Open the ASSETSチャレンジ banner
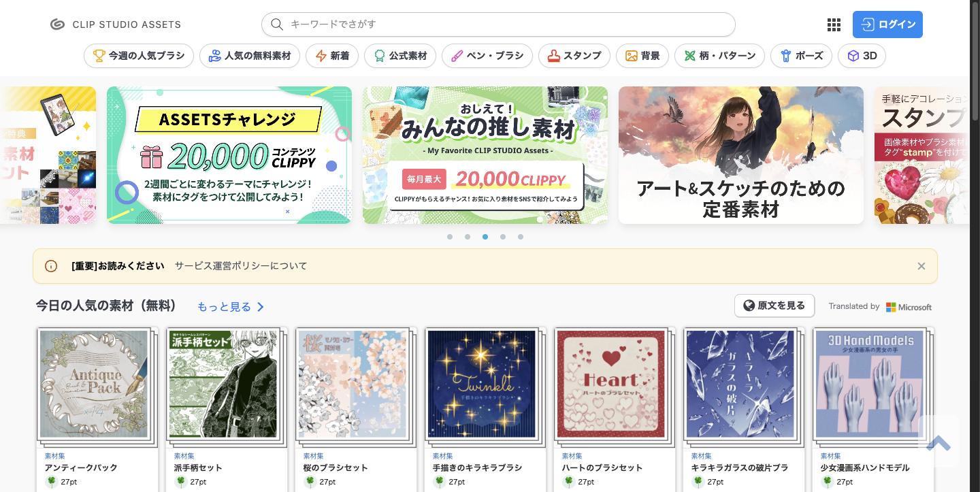 click(x=229, y=155)
